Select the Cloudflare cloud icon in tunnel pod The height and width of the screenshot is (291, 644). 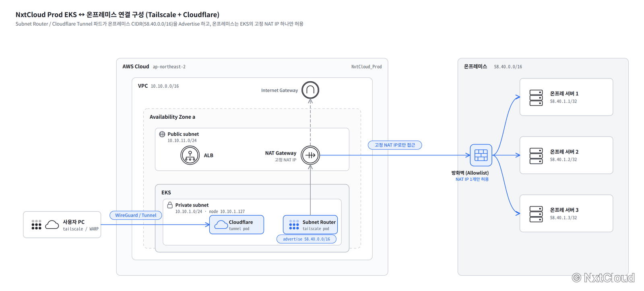221,225
